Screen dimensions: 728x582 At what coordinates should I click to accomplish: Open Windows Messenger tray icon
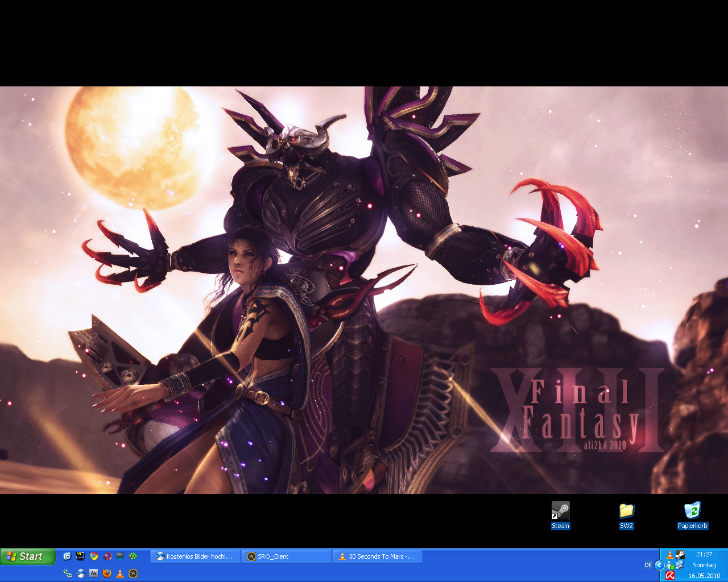(x=670, y=565)
